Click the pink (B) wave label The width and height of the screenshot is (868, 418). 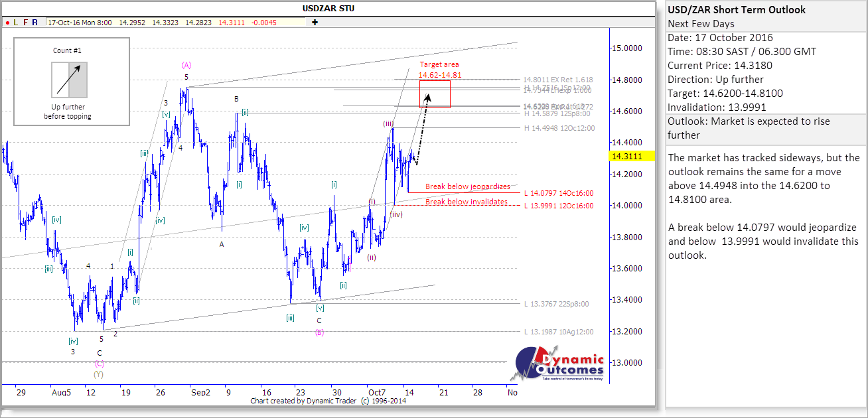click(319, 332)
